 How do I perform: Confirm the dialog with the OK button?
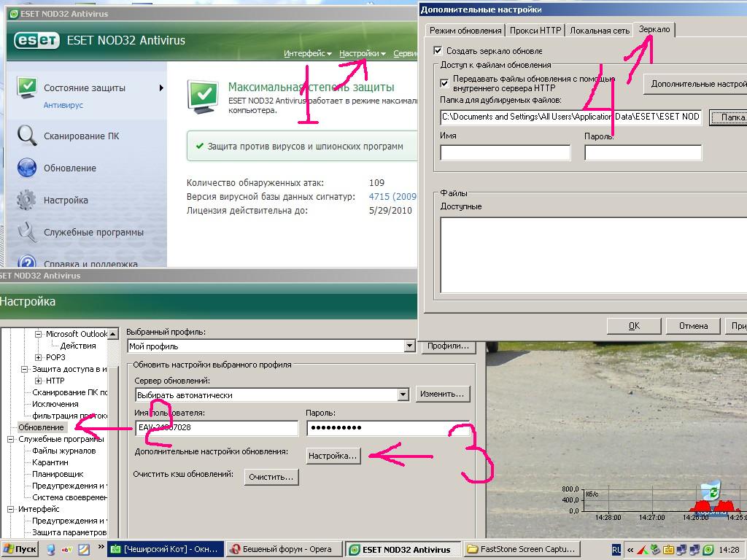click(634, 326)
